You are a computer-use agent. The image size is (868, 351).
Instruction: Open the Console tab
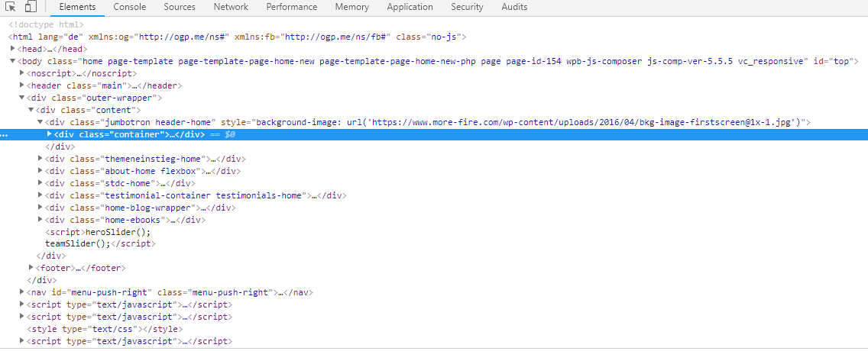(130, 7)
